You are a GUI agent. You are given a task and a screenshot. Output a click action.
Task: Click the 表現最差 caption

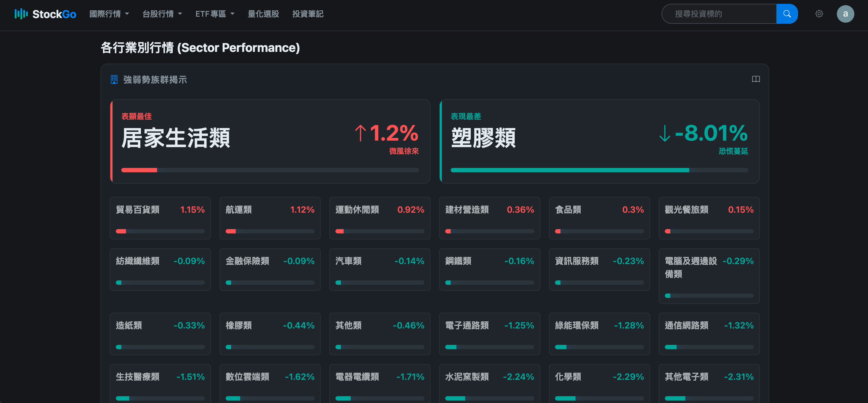[x=466, y=116]
